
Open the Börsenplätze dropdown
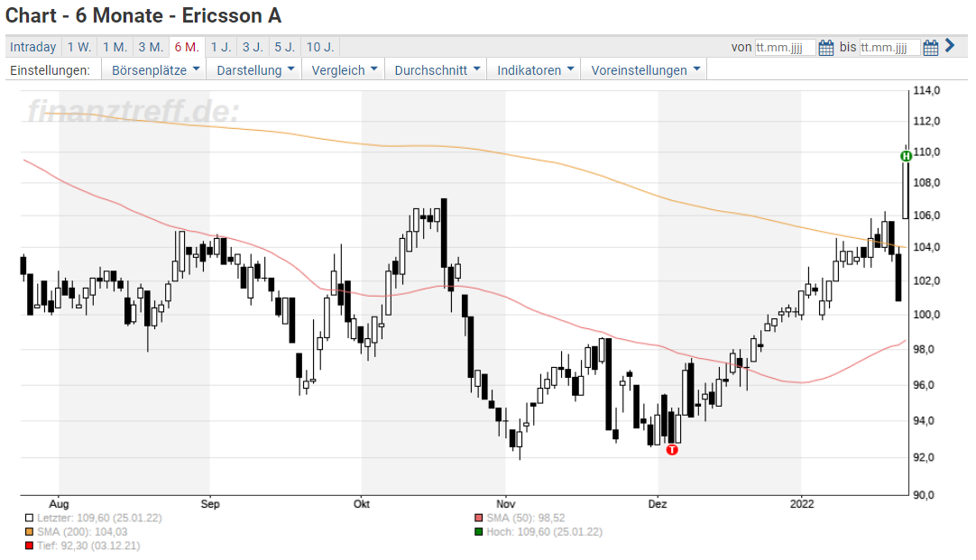[155, 69]
